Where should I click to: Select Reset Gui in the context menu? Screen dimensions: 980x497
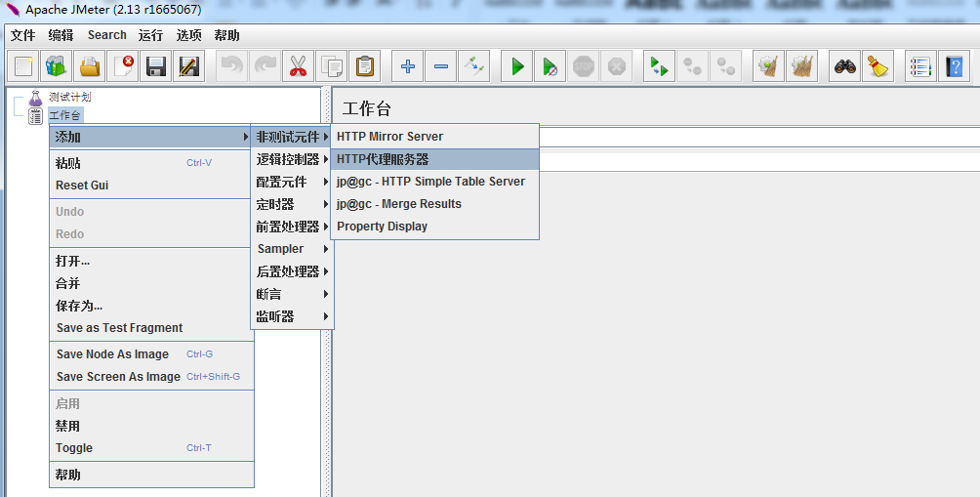(151, 186)
